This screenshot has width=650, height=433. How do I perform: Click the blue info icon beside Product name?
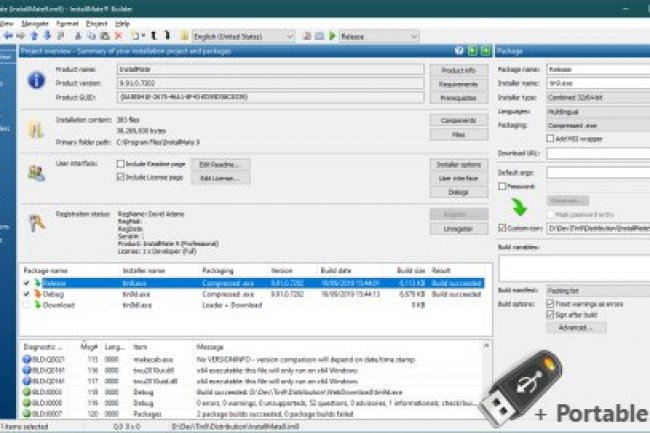(x=37, y=81)
